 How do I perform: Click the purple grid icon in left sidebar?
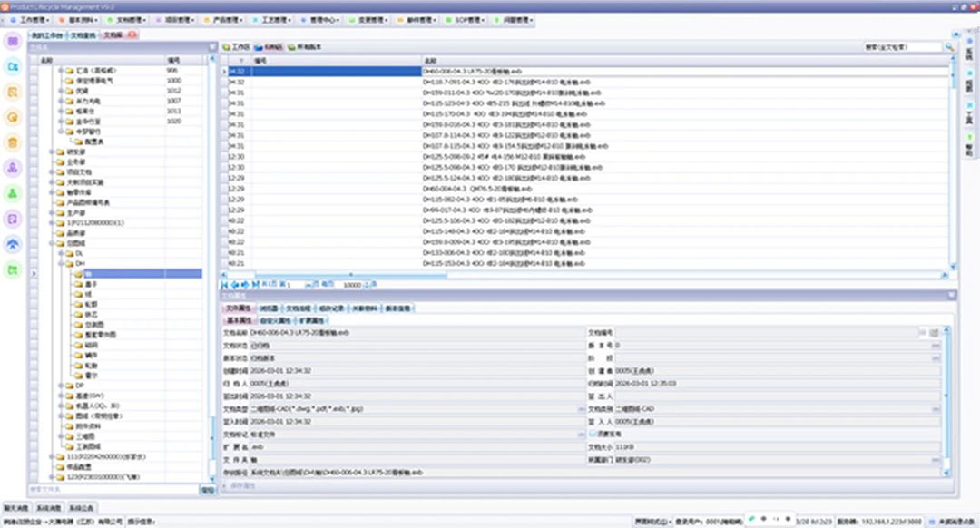tap(13, 41)
